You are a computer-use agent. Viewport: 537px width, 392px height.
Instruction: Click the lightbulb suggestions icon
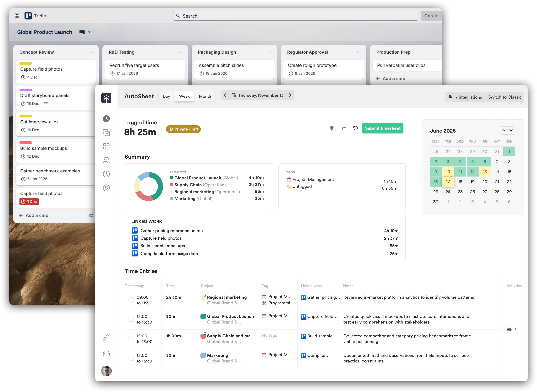(x=332, y=128)
